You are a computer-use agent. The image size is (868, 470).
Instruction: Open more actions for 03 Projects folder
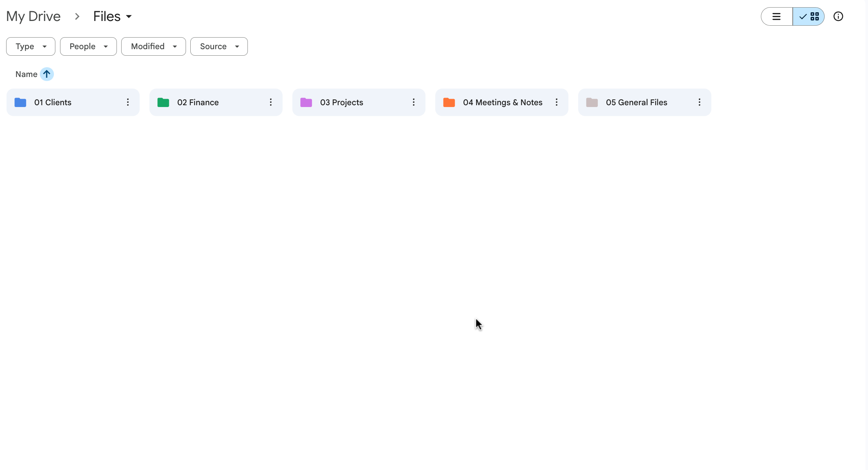pos(414,102)
